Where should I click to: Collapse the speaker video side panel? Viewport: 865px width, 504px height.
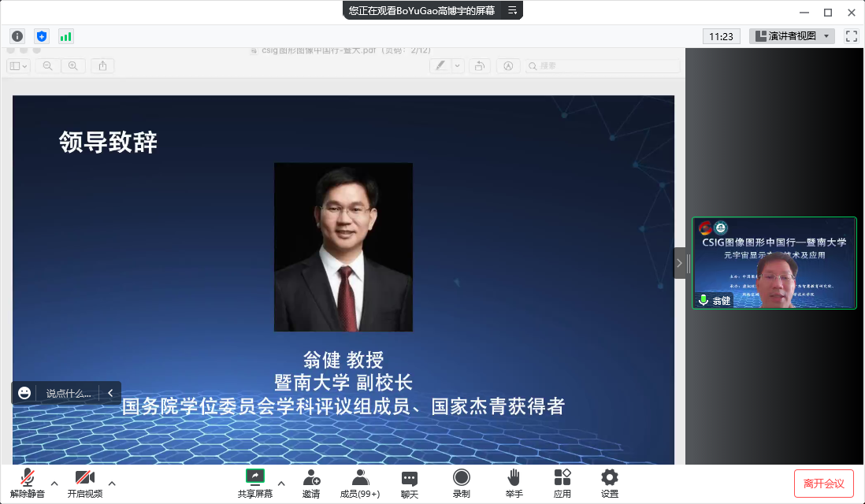pyautogui.click(x=680, y=263)
